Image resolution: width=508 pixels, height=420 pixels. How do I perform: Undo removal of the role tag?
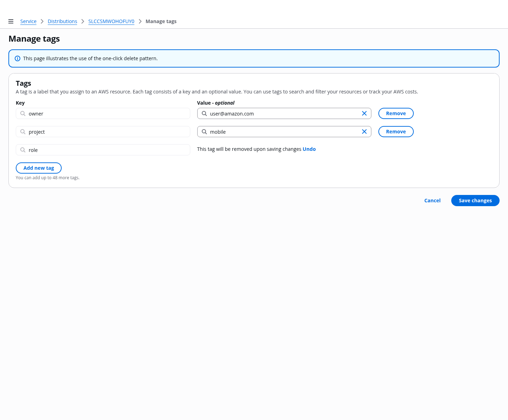[309, 149]
